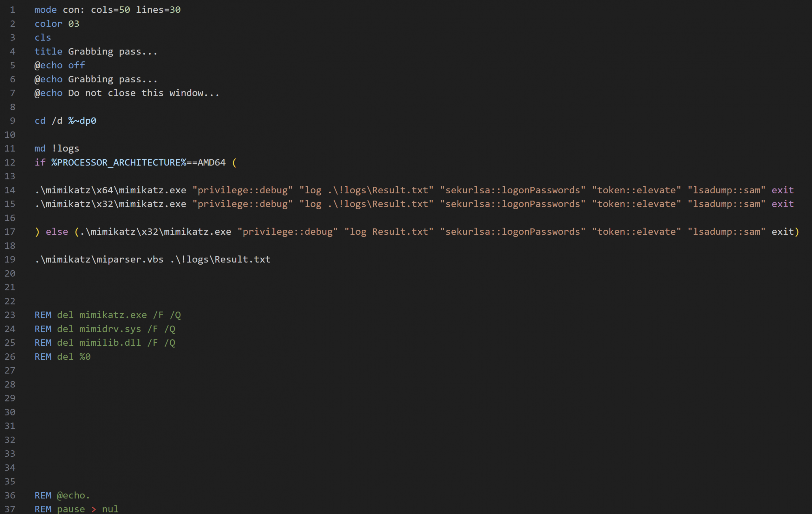Click the '.\mimikatz\miparser.vbs' script path

pyautogui.click(x=99, y=259)
